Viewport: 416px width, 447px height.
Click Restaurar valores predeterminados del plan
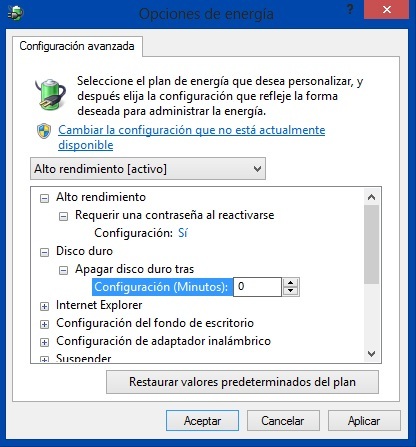242,382
